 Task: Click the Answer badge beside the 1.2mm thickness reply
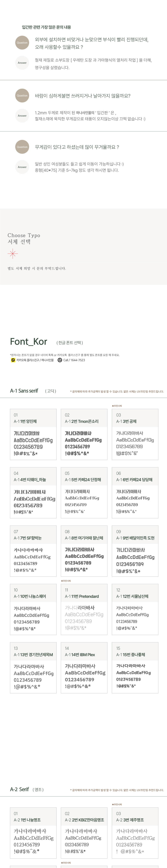22,116
